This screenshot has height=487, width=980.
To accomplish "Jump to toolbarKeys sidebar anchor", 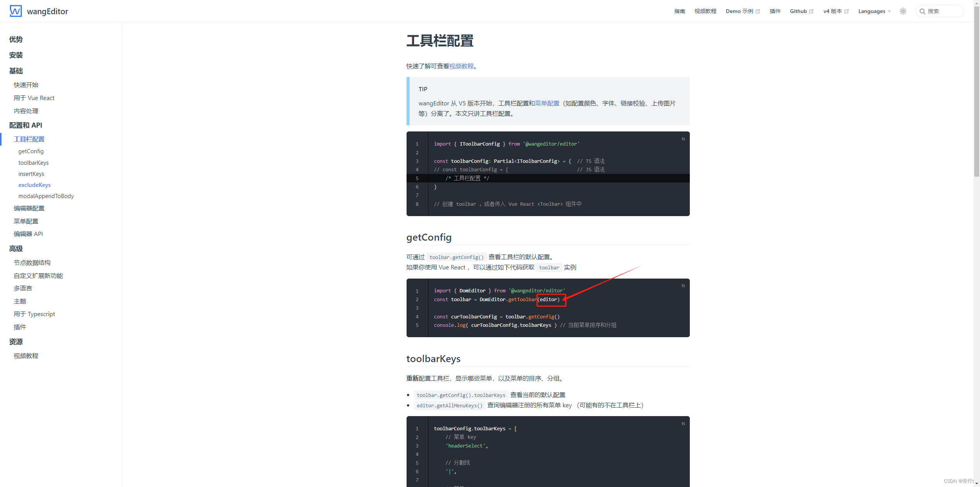I will pos(33,163).
